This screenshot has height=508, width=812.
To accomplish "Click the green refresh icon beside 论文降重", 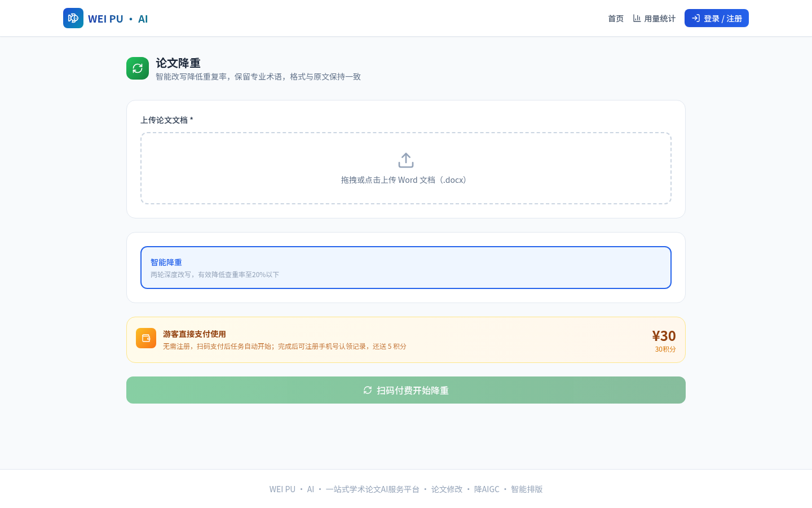I will 138,68.
